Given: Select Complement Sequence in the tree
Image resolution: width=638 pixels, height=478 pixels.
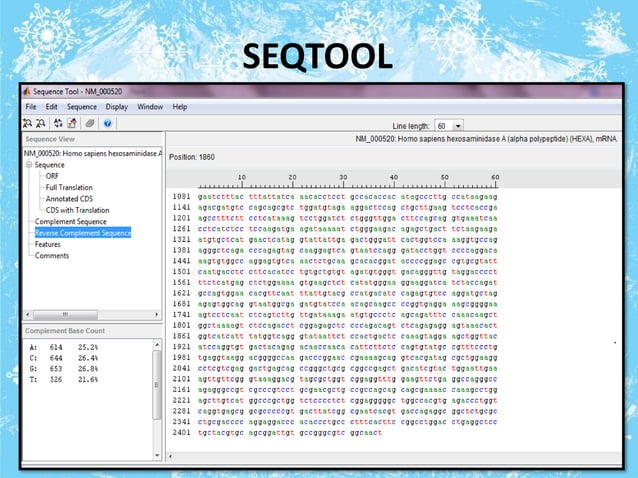Looking at the screenshot, I should tap(71, 222).
